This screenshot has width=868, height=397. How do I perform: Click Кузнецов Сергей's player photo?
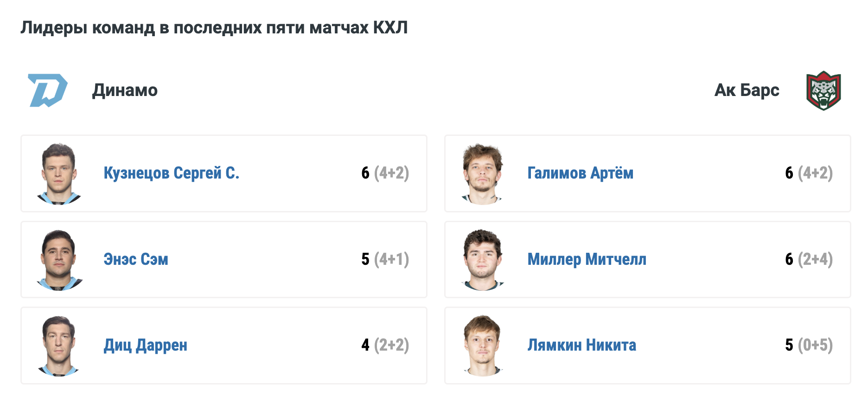pos(59,173)
